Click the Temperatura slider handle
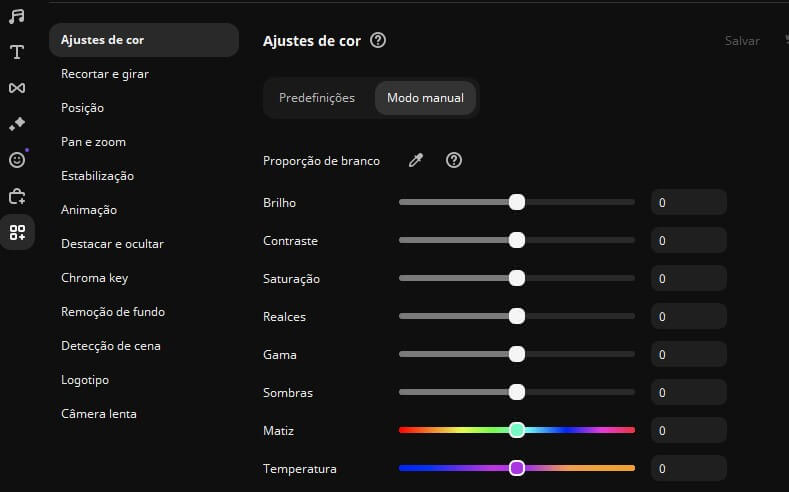The height and width of the screenshot is (492, 789). point(517,468)
